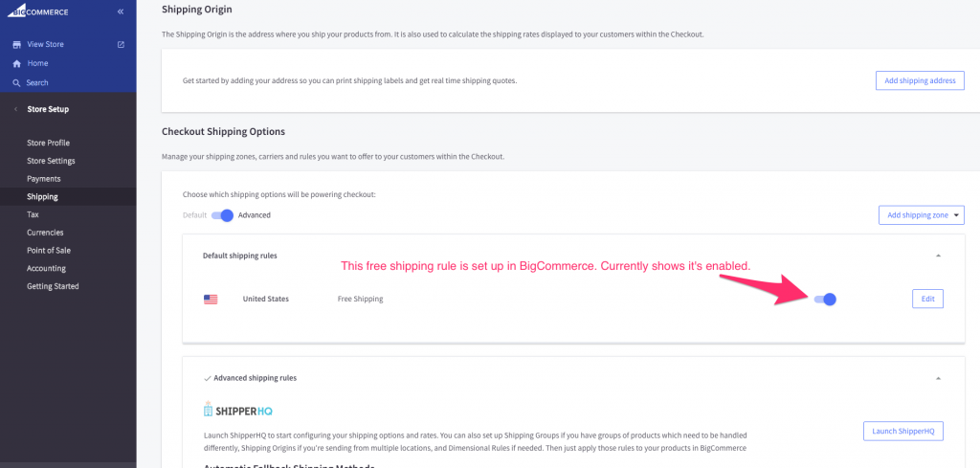Click the View Store storefront icon

click(x=16, y=44)
